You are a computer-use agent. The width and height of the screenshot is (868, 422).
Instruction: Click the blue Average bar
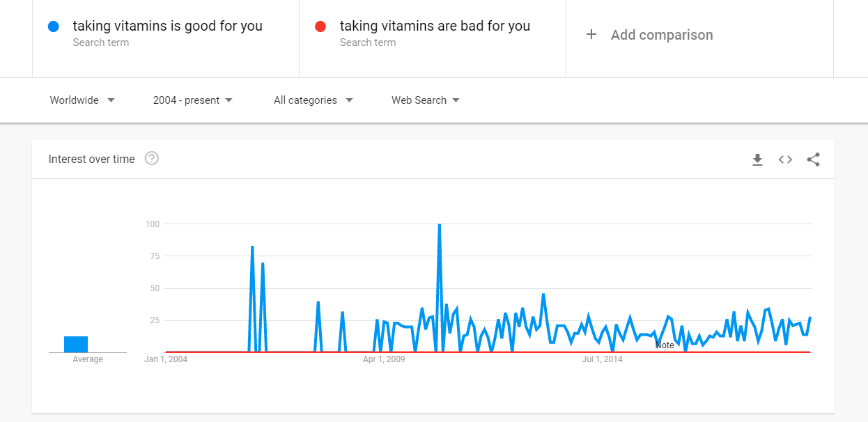(76, 344)
